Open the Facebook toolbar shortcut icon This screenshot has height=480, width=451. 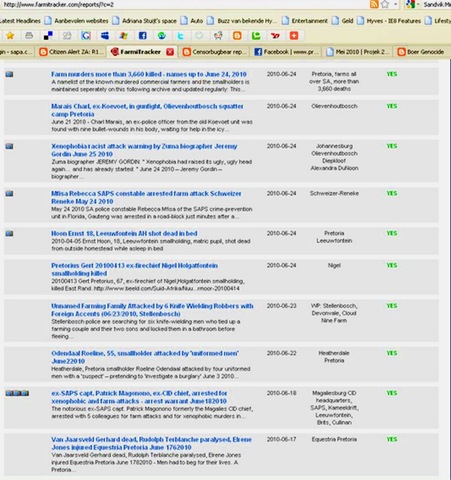(x=143, y=35)
